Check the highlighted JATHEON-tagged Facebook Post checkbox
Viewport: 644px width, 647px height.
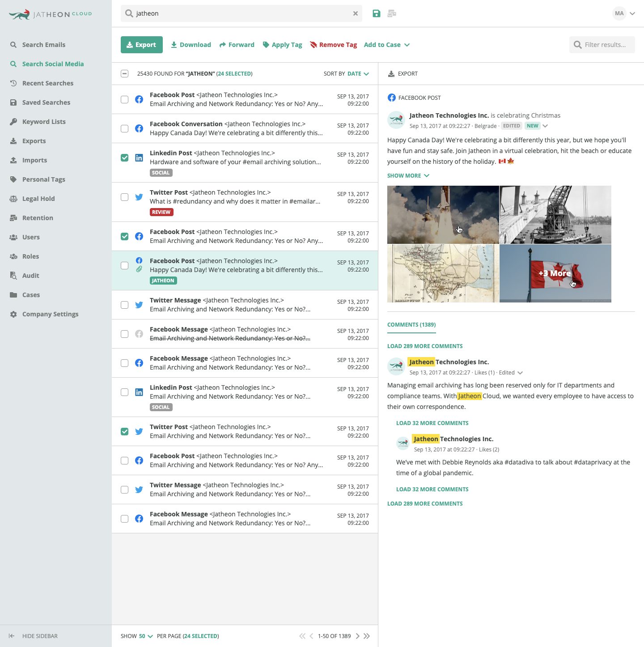click(x=125, y=265)
